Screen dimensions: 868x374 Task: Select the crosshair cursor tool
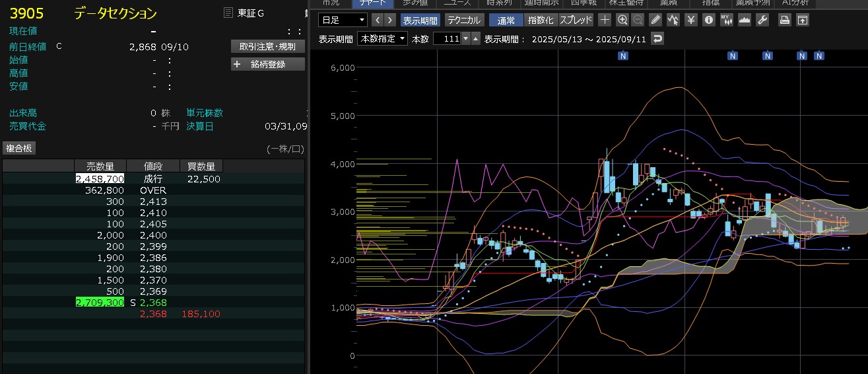click(605, 20)
